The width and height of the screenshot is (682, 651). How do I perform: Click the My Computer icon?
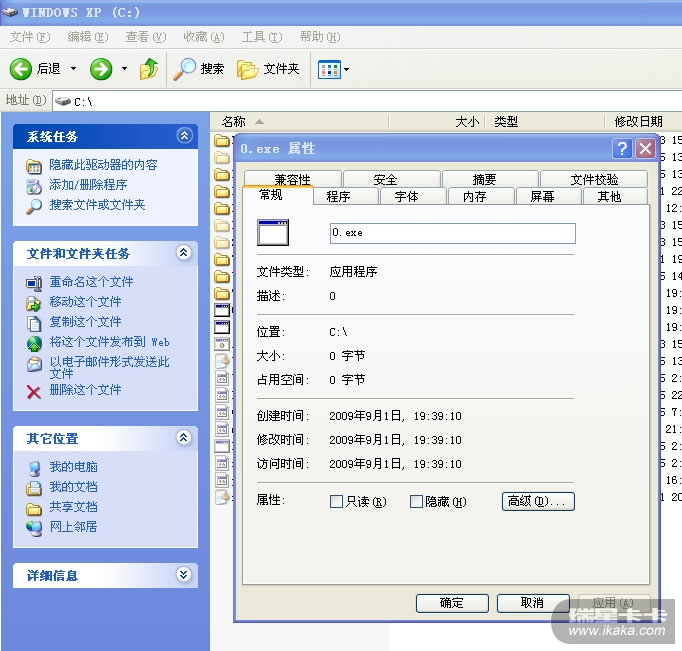coord(34,468)
